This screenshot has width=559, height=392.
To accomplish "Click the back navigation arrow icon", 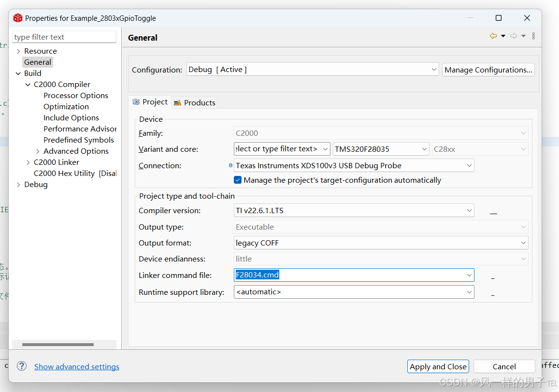I will coord(493,36).
